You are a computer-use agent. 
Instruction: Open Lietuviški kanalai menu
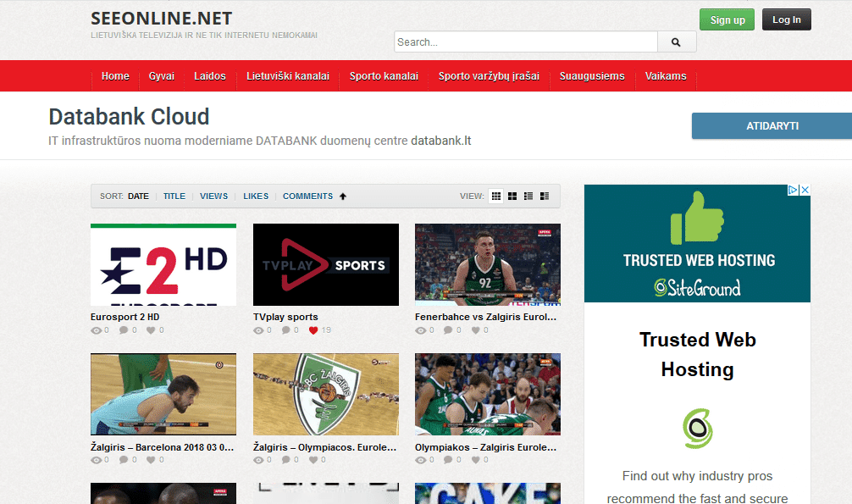point(288,76)
